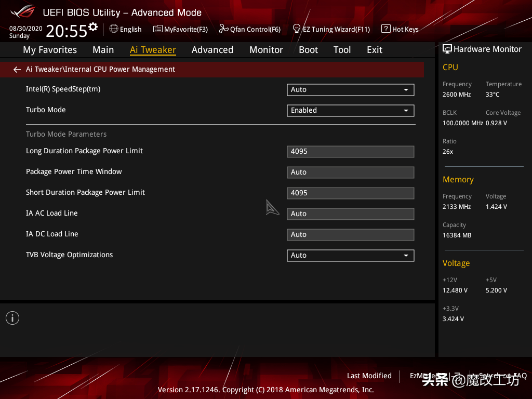Viewport: 532px width, 399px height.
Task: Click the IA DC Load Line label
Action: pos(52,234)
